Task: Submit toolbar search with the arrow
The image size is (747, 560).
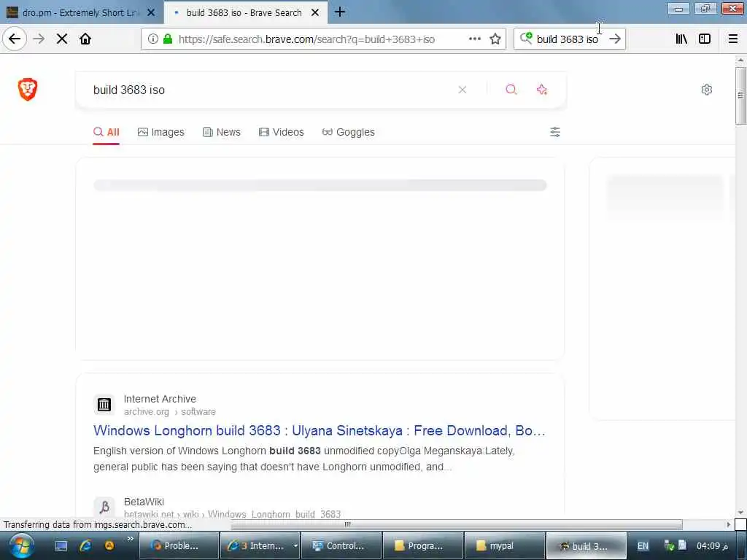Action: click(615, 39)
